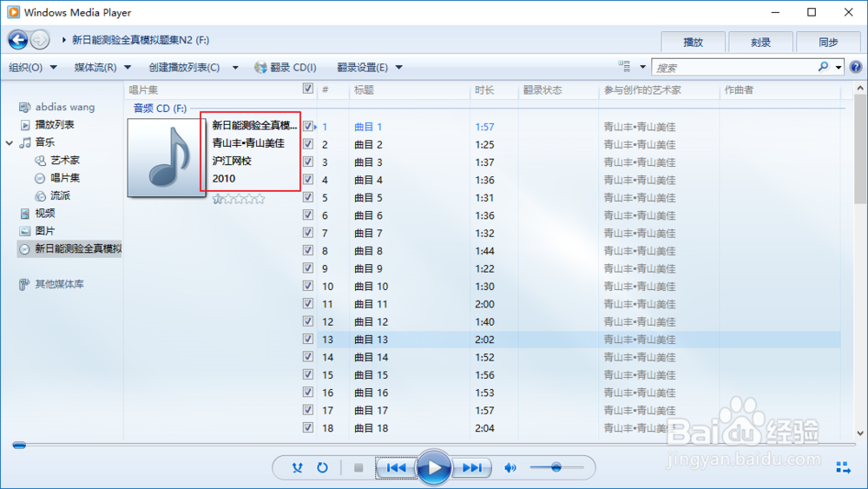
Task: Uncheck the checkbox for 曲目 17
Action: coord(308,410)
